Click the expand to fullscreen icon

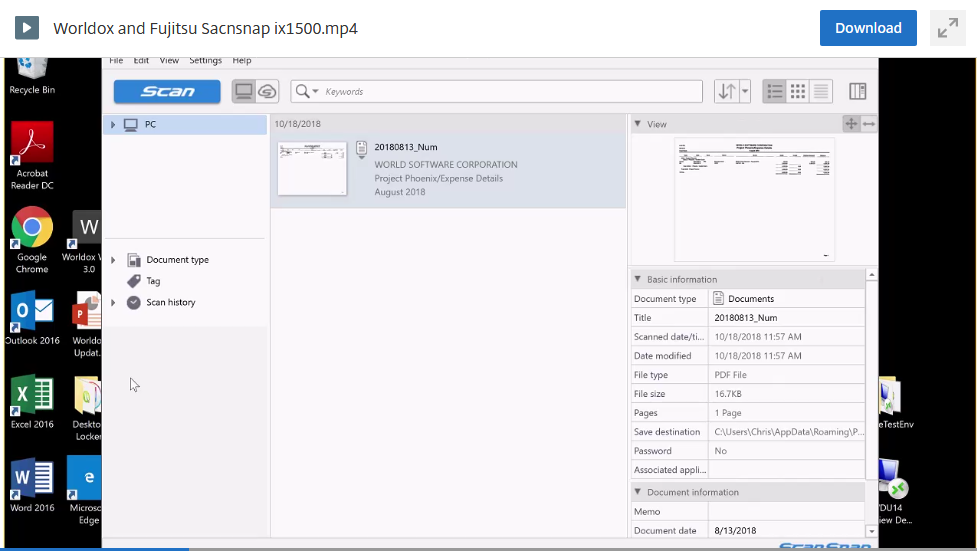coord(948,28)
